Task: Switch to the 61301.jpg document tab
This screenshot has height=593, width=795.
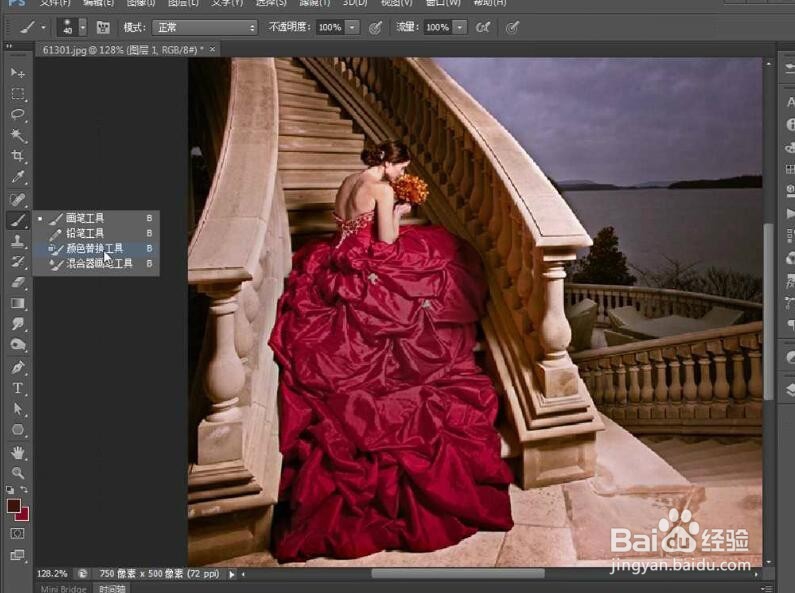Action: 123,50
